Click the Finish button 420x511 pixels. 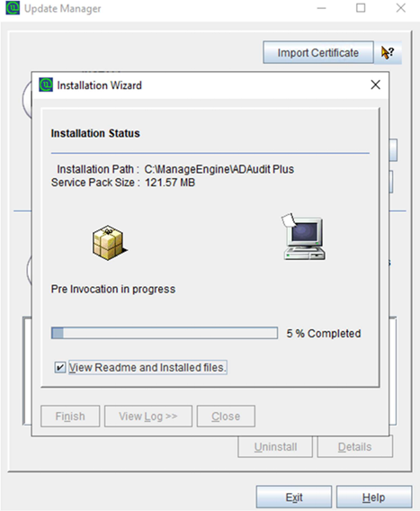(70, 417)
